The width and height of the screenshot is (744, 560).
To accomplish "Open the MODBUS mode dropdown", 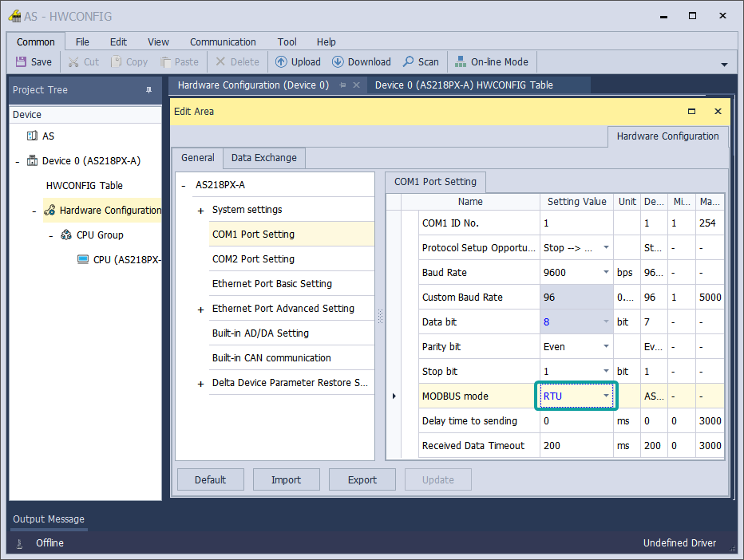I will tap(606, 396).
